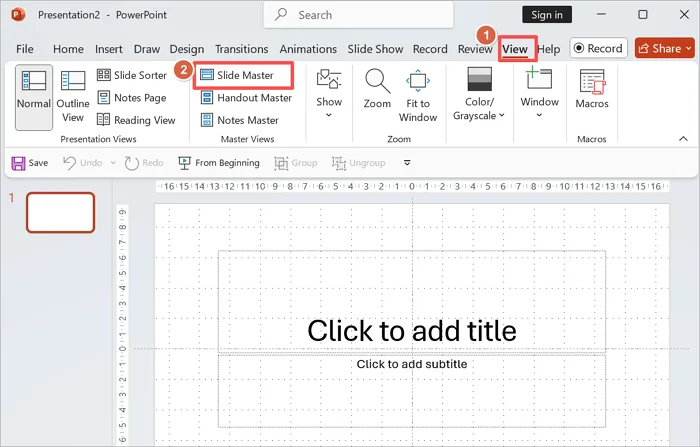The width and height of the screenshot is (700, 447).
Task: Open the Slide Sorter view
Action: (x=132, y=75)
